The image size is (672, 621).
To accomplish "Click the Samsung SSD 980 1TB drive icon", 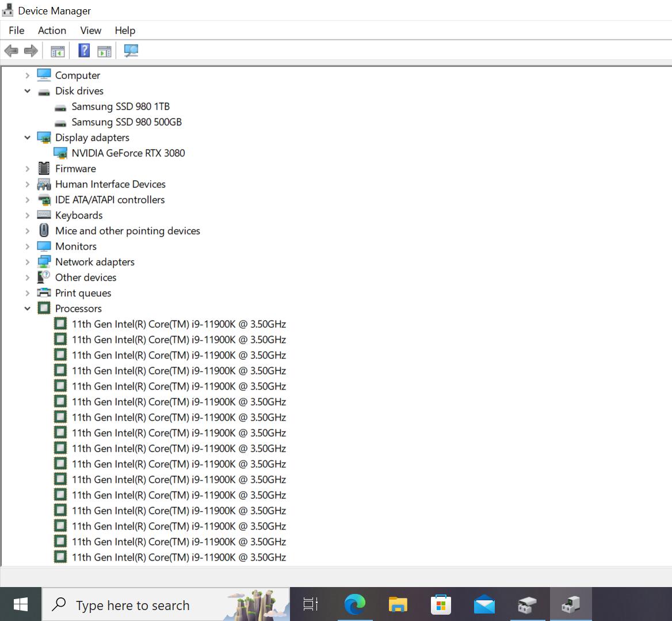I will pyautogui.click(x=60, y=107).
